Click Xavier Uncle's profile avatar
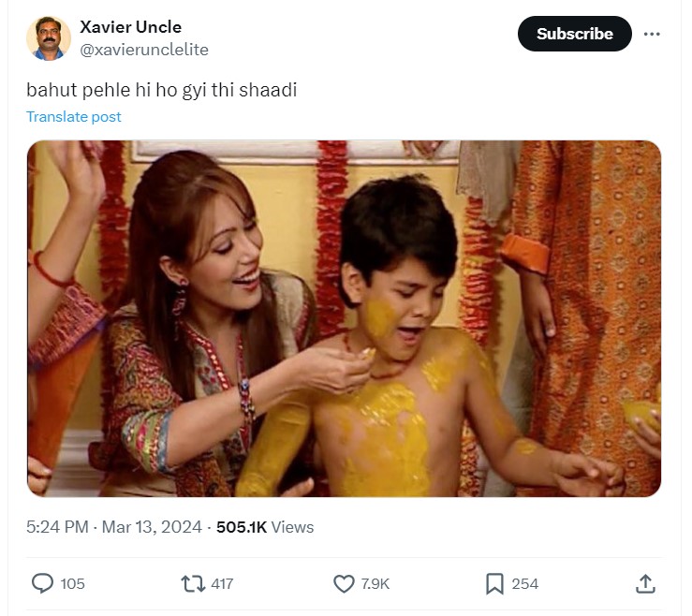This screenshot has height=616, width=692. point(49,37)
